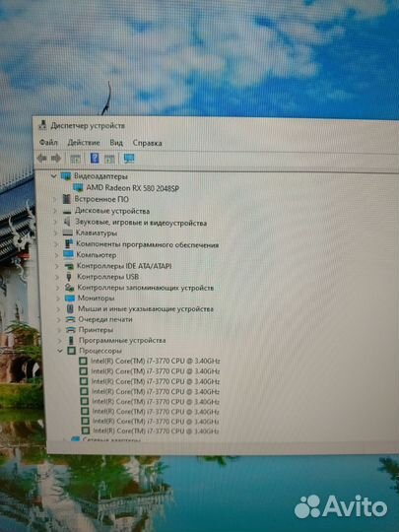The height and width of the screenshot is (532, 399).
Task: Click the Контроллеры запоминающих устройств icon
Action: click(x=70, y=288)
